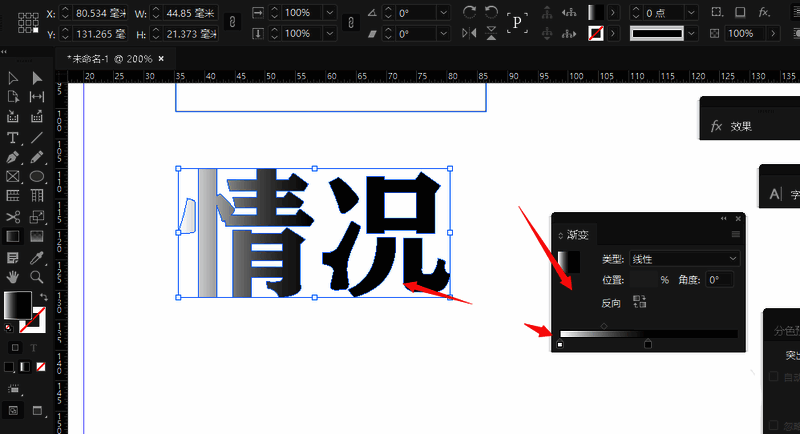The width and height of the screenshot is (800, 434).
Task: Click the reverse gradient icon next to 反向
Action: coord(640,302)
